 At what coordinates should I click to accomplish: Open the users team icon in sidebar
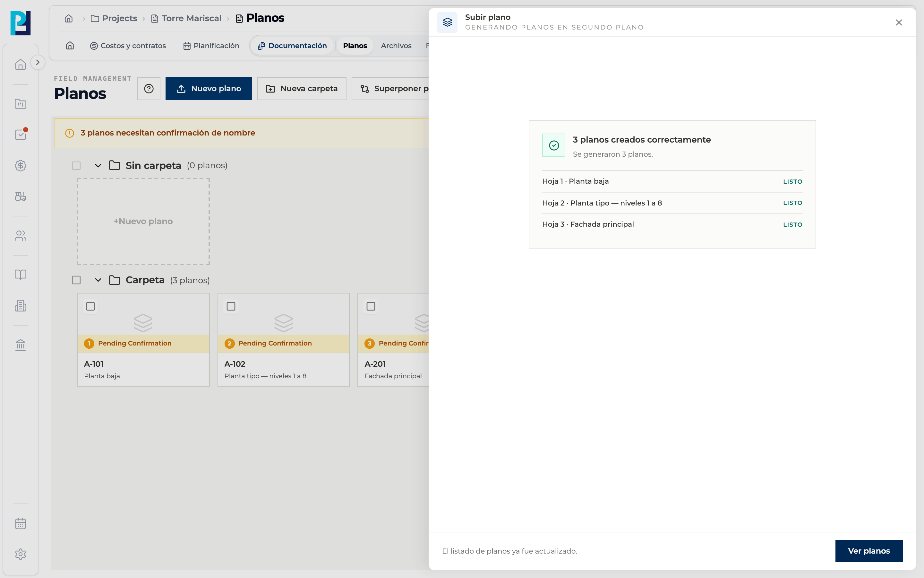(21, 236)
